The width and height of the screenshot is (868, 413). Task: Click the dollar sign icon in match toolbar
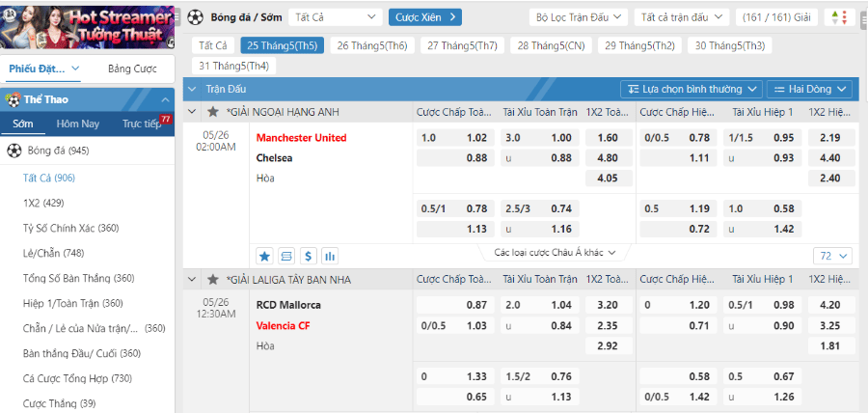pyautogui.click(x=308, y=256)
